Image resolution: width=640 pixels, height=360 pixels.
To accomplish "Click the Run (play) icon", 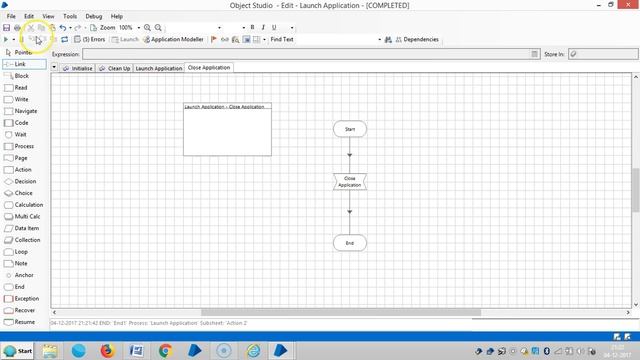I will click(x=6, y=40).
